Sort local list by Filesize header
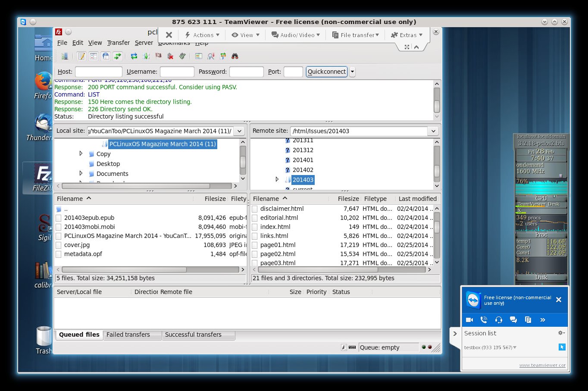588x391 pixels. pyautogui.click(x=215, y=199)
